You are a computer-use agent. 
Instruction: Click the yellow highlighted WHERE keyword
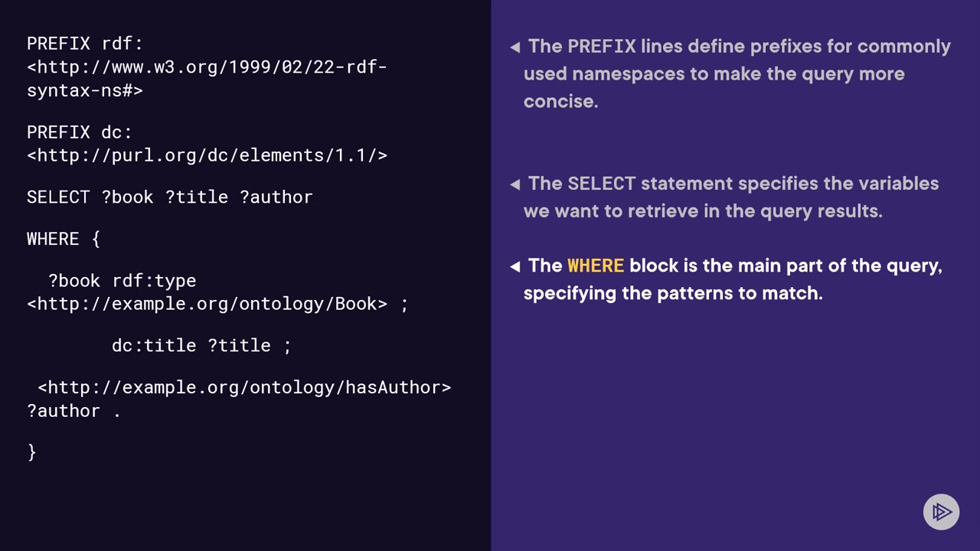click(596, 266)
